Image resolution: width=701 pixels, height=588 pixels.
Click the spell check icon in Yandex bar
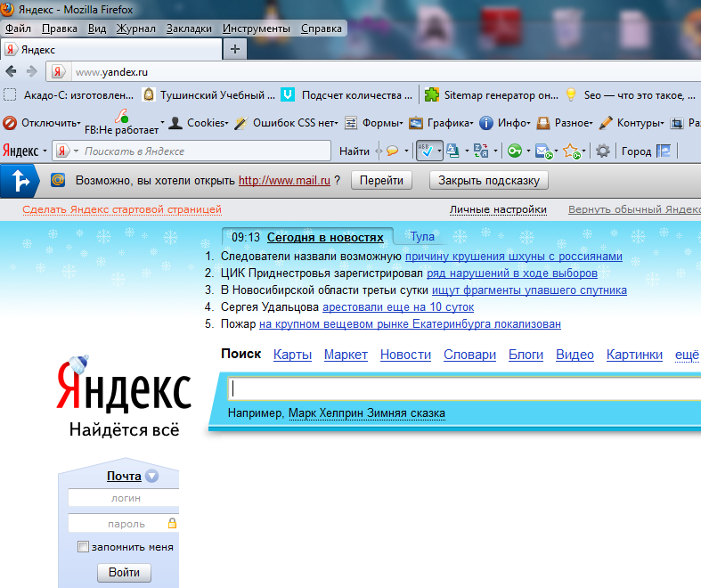[x=426, y=151]
